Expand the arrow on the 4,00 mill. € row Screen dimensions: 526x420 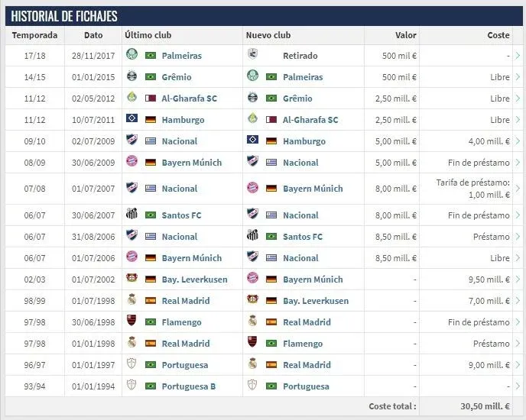[x=518, y=141]
